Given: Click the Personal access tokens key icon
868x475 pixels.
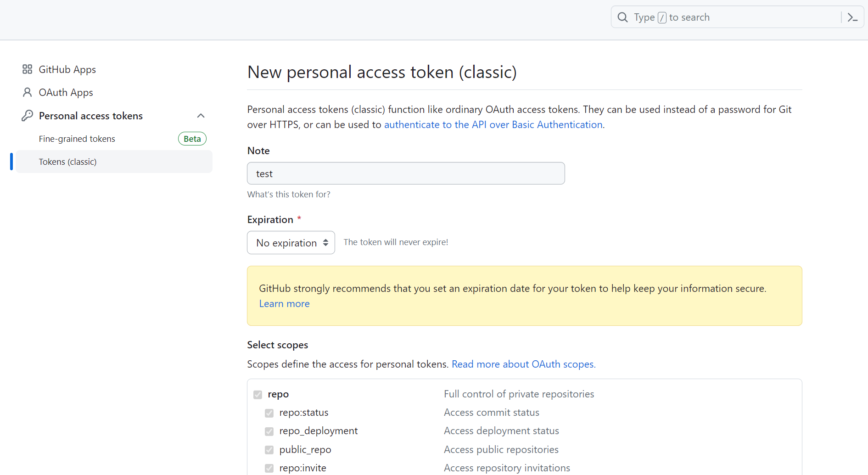Looking at the screenshot, I should (27, 116).
